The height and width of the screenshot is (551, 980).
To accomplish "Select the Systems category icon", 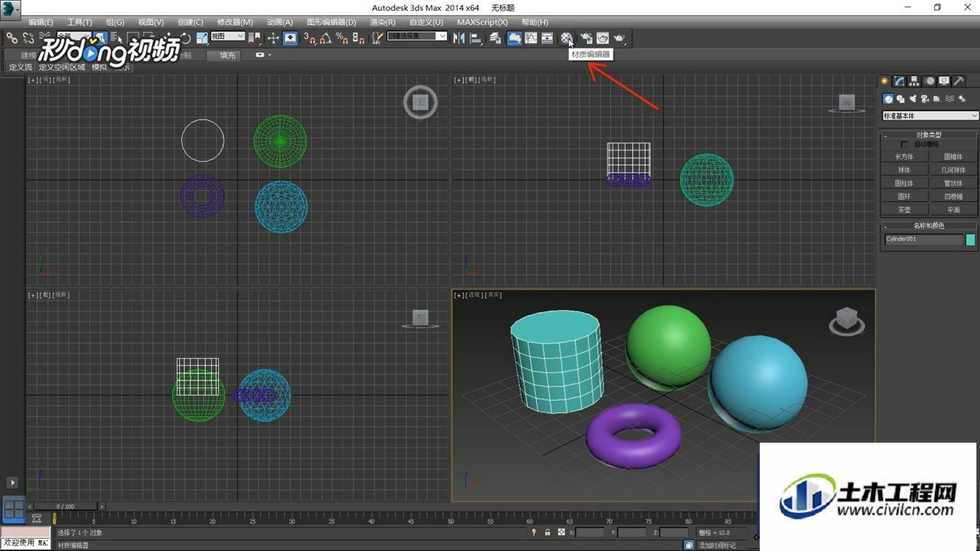I will point(962,99).
